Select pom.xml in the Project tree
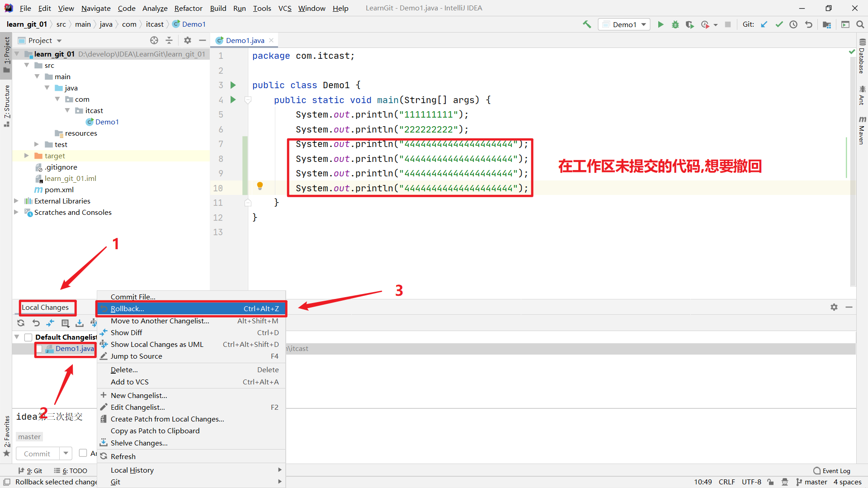 click(x=59, y=190)
